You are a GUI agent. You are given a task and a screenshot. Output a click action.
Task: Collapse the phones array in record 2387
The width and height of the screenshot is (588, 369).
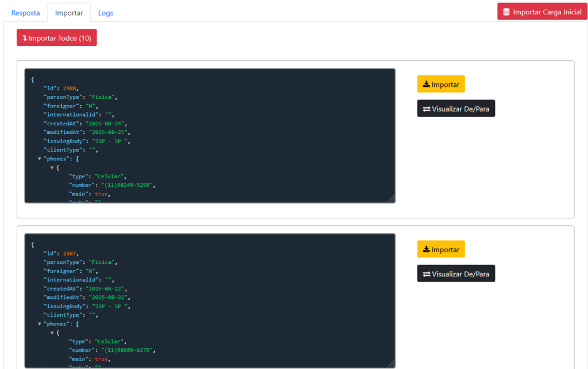[x=40, y=324]
